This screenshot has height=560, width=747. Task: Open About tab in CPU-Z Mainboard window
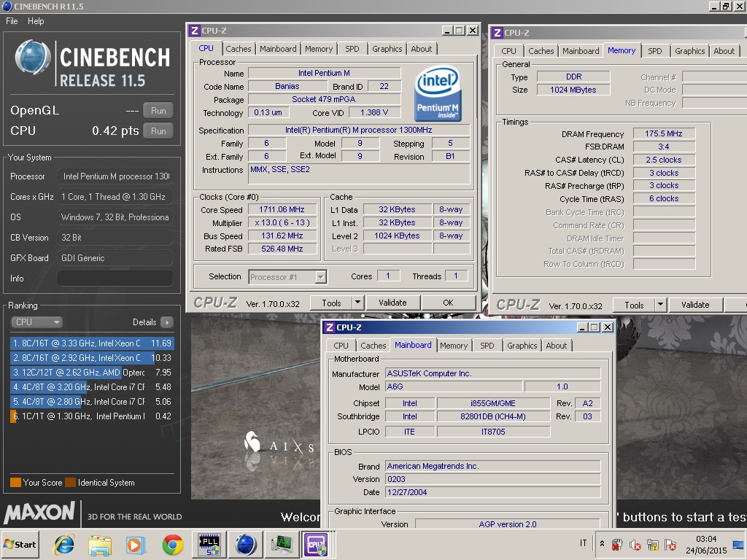(x=556, y=346)
